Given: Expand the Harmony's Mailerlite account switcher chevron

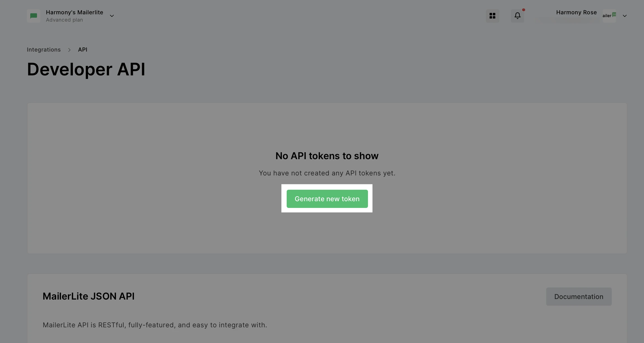Looking at the screenshot, I should click(x=112, y=16).
